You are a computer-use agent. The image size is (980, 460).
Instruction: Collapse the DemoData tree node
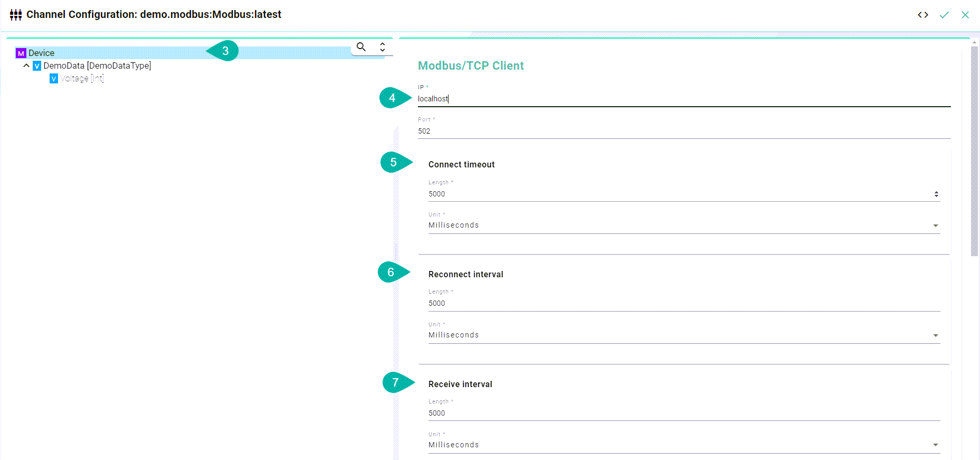[26, 66]
